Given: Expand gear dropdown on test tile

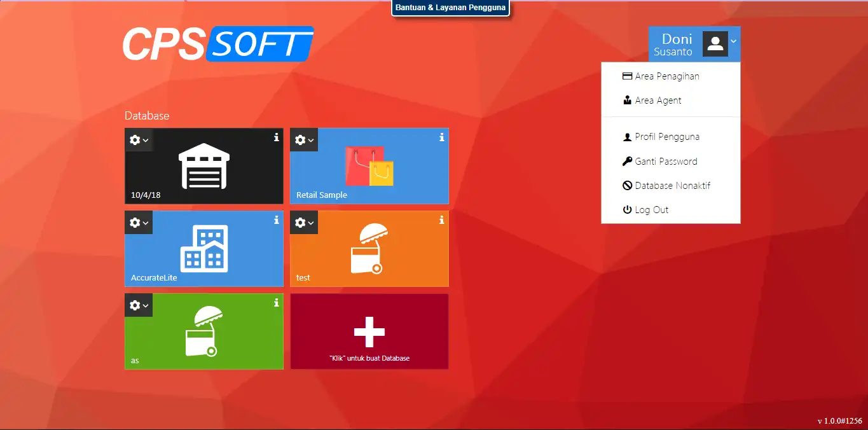Looking at the screenshot, I should (x=304, y=223).
